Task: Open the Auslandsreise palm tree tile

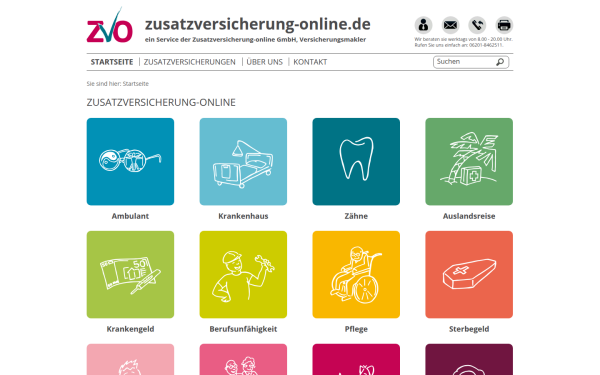Action: tap(469, 161)
